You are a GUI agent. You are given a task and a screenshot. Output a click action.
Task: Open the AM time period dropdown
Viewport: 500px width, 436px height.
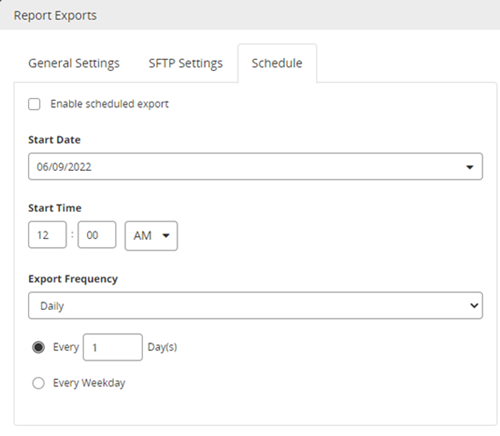click(151, 236)
